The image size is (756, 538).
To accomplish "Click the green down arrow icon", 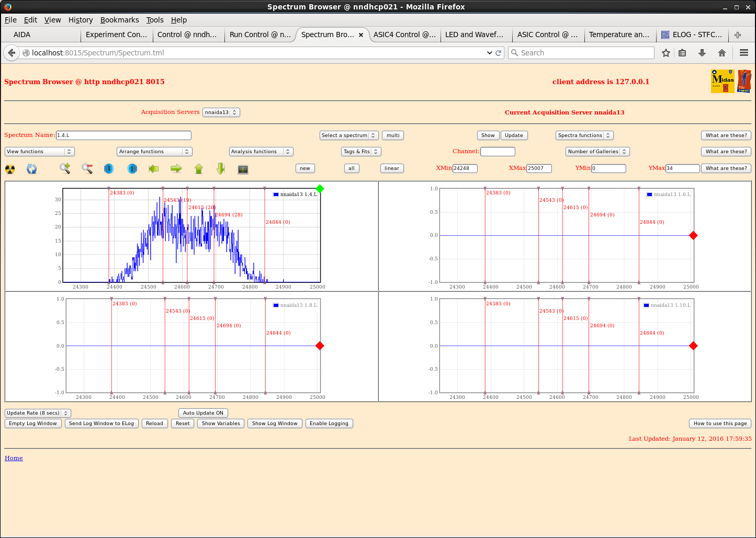I will click(x=221, y=168).
